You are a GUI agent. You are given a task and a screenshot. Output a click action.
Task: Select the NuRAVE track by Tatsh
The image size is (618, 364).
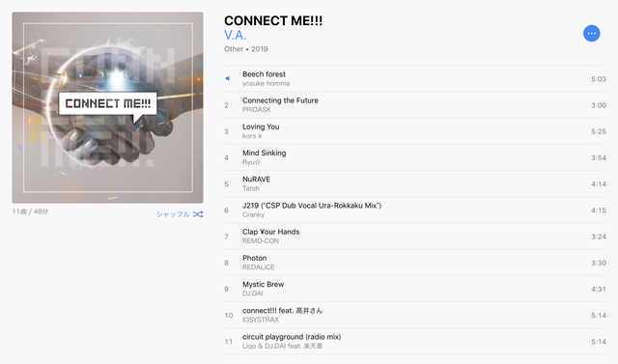click(415, 184)
